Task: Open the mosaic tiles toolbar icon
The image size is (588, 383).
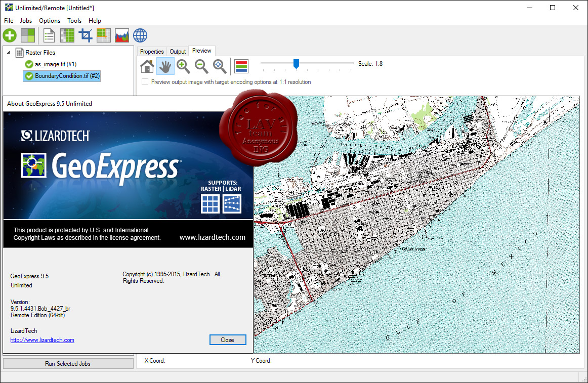Action: (28, 35)
